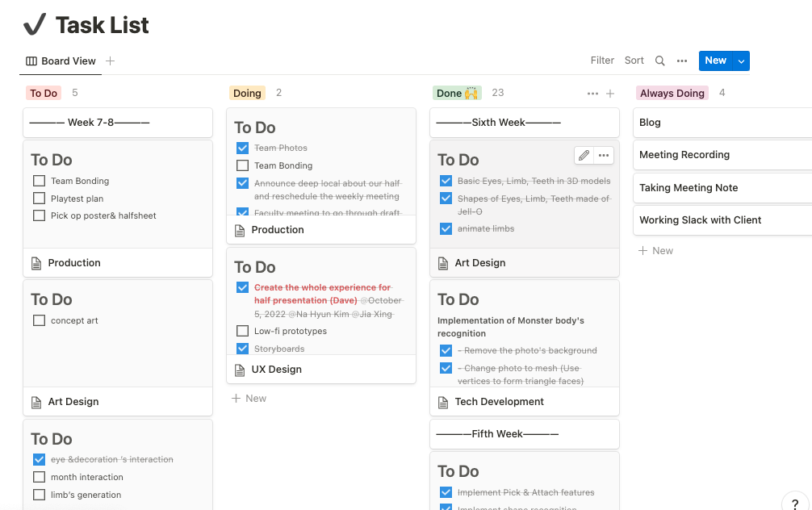Open the Taking Meeting Note card
The image size is (812, 510).
tap(722, 188)
